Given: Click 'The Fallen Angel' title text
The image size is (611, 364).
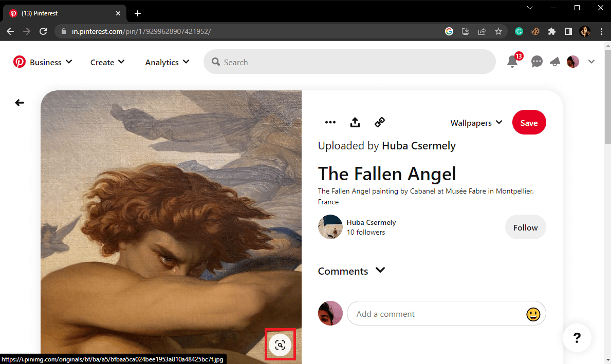Looking at the screenshot, I should pyautogui.click(x=387, y=174).
